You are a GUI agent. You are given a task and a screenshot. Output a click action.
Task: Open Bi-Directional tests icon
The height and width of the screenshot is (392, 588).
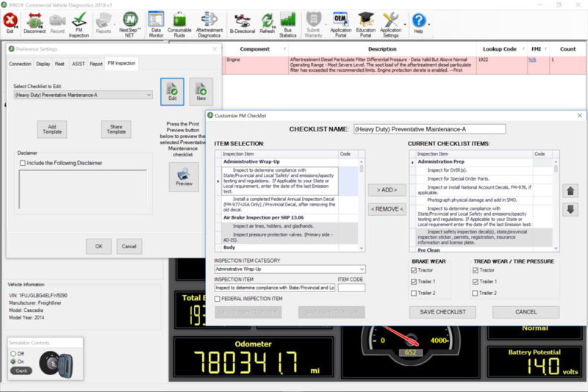tap(241, 22)
